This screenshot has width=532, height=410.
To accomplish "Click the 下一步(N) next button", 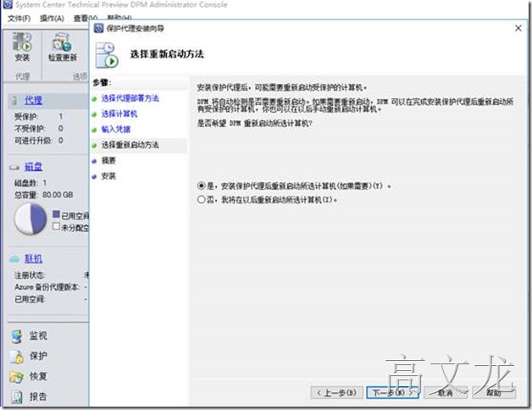I will point(392,393).
